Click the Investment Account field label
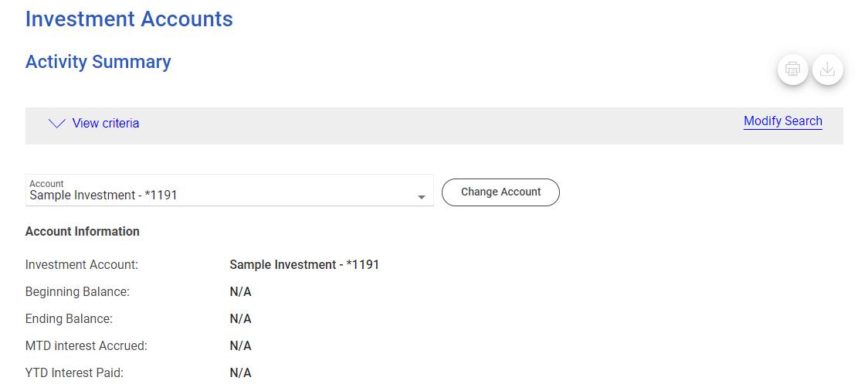Screen dimensions: 868x391 point(82,265)
